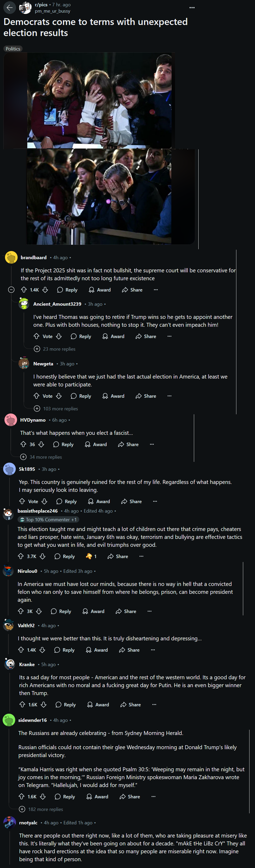The width and height of the screenshot is (255, 868).
Task: Share Ancient_Amount3239's comment
Action: pyautogui.click(x=146, y=336)
